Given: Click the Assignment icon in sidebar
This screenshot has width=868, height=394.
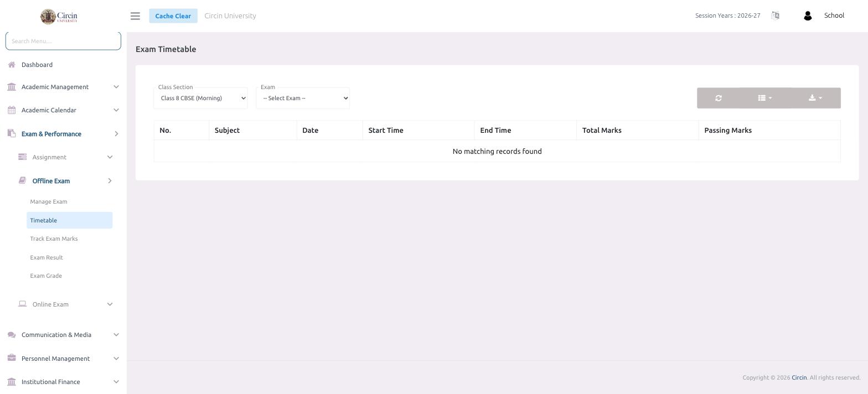Looking at the screenshot, I should click(x=22, y=157).
